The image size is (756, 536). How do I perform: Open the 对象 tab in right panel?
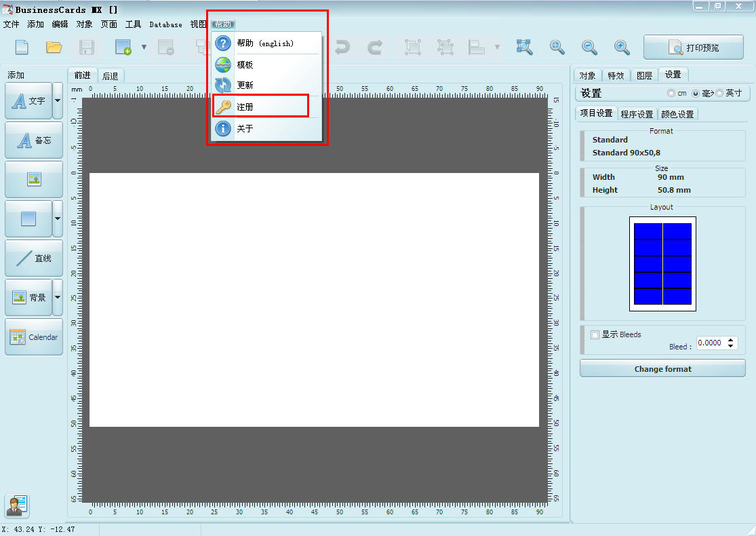(587, 76)
